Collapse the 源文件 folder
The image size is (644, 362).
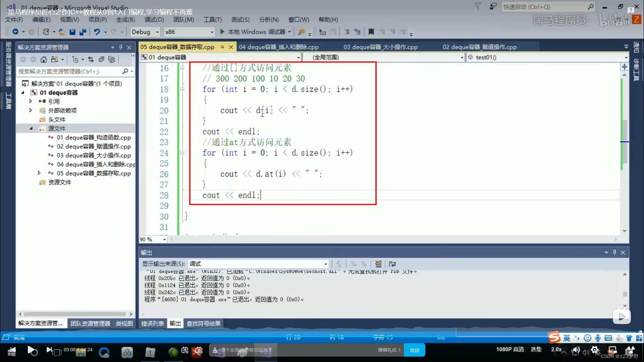click(x=31, y=128)
